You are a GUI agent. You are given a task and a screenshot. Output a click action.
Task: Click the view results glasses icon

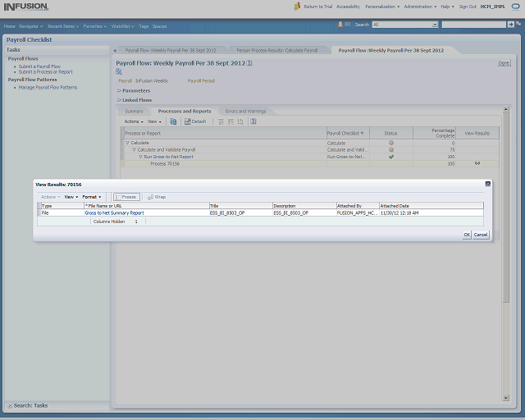tap(477, 163)
